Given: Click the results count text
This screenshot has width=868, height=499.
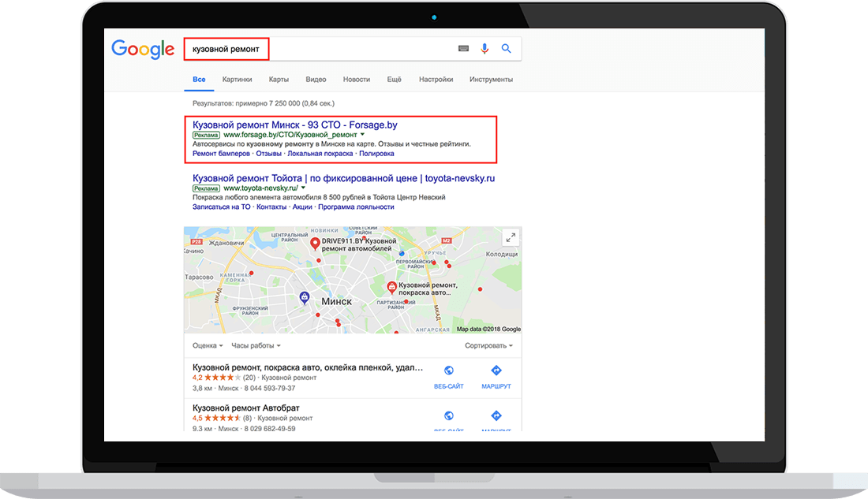Looking at the screenshot, I should [x=264, y=103].
